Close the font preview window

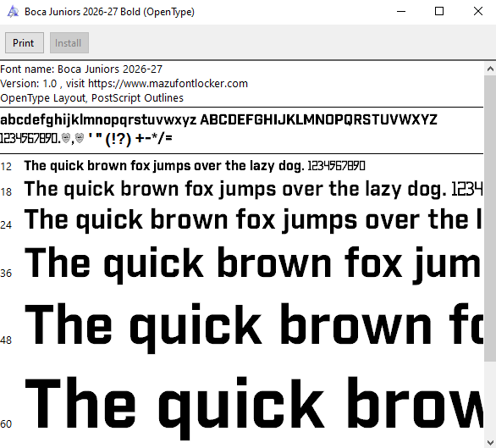[x=478, y=12]
